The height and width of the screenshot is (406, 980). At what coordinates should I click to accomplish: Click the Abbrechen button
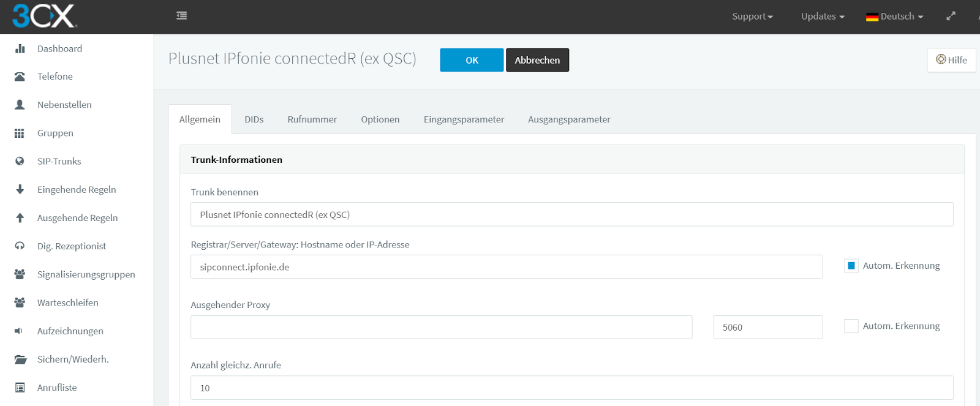click(537, 60)
